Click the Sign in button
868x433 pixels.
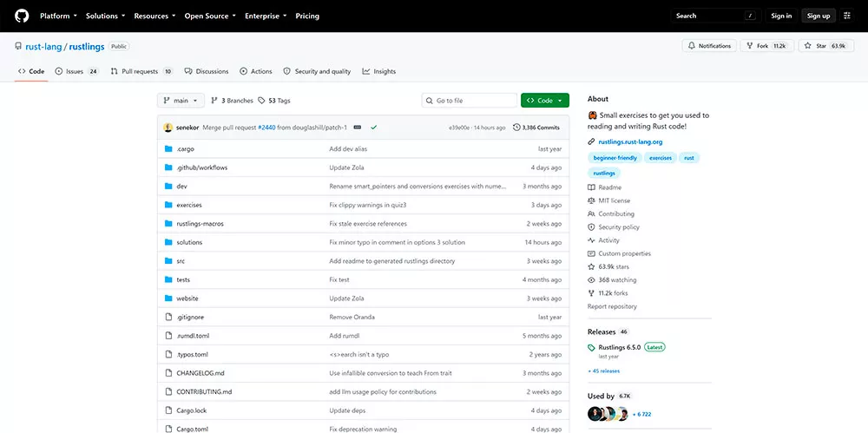point(781,16)
